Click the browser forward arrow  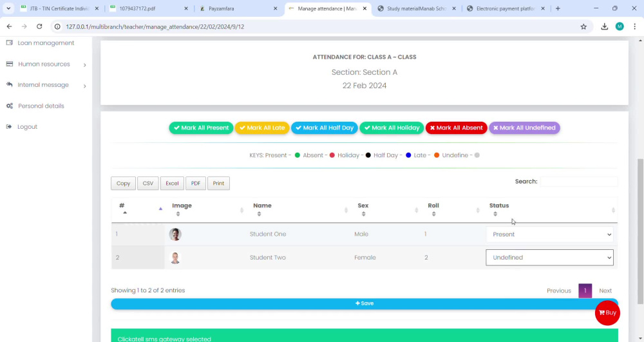tap(24, 26)
